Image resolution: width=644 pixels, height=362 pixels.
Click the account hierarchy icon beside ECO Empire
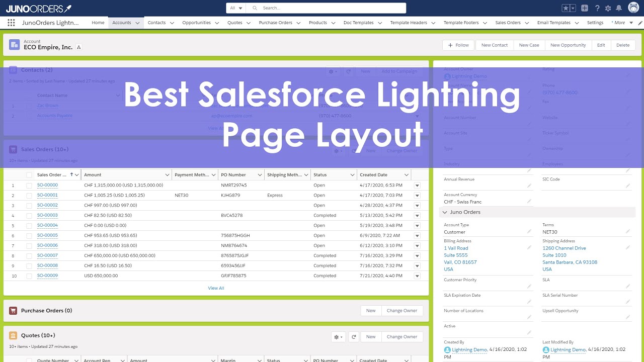click(x=79, y=47)
